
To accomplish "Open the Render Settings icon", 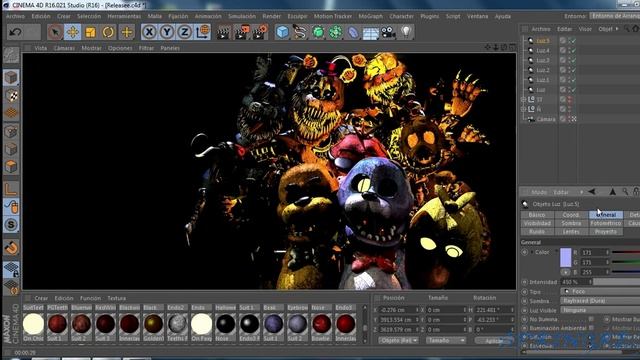I will [260, 32].
